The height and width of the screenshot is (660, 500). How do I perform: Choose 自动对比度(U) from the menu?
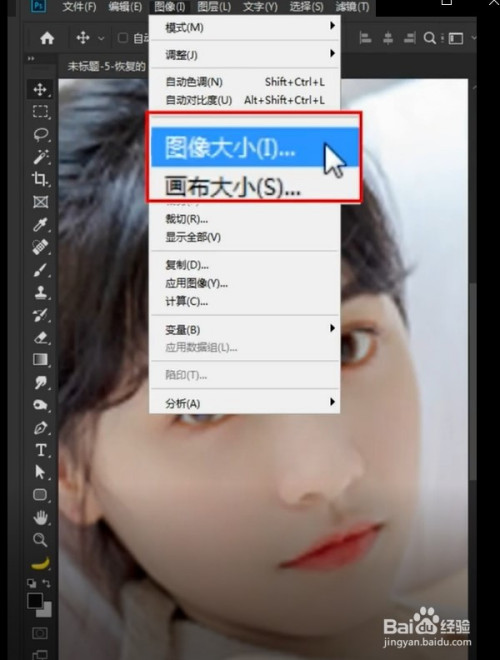point(245,100)
